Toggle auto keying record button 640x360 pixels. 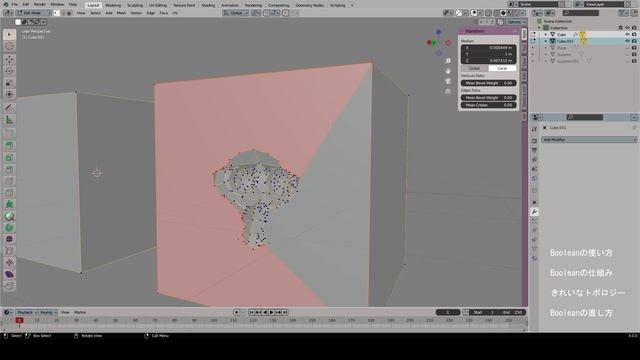236,312
